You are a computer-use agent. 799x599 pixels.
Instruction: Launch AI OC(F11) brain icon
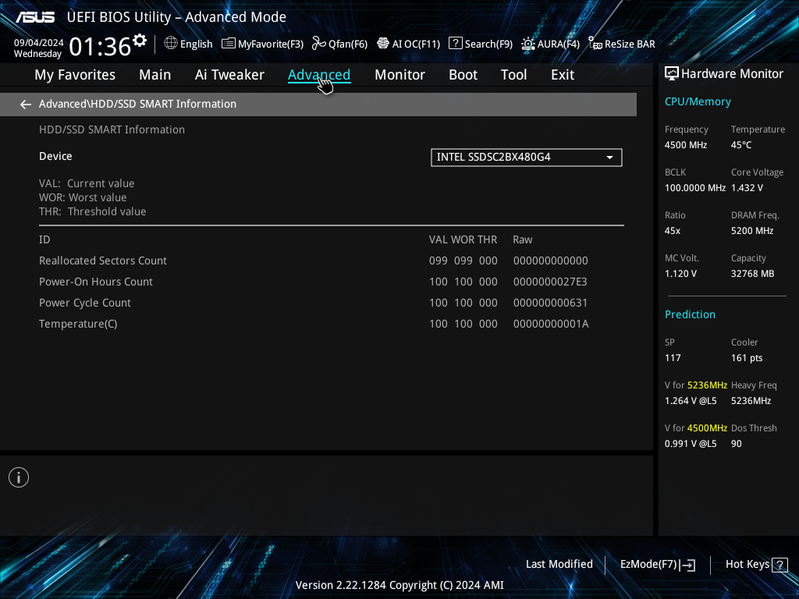click(x=383, y=44)
